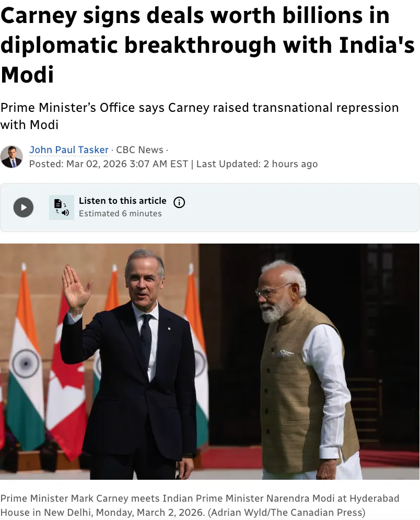Click the photo caption text
Image resolution: width=420 pixels, height=520 pixels.
click(200, 505)
